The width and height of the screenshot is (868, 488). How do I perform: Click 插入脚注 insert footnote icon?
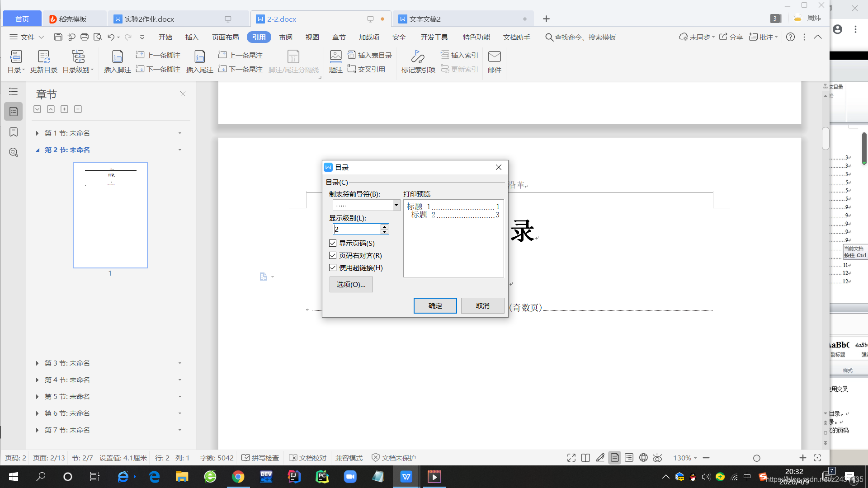pyautogui.click(x=118, y=62)
